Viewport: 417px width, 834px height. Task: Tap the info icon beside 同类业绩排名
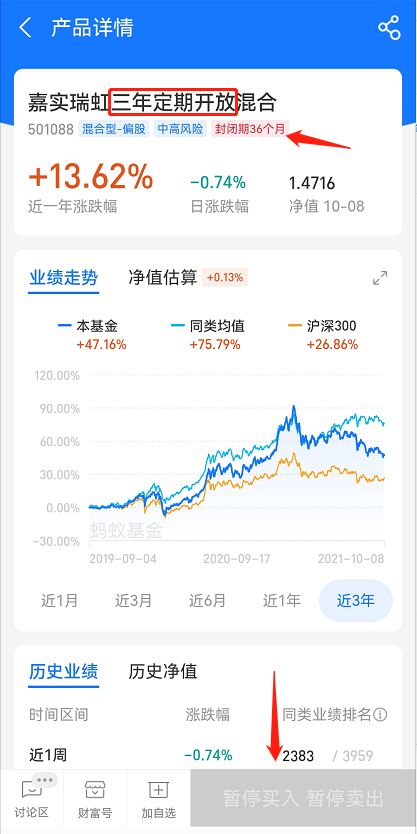(380, 714)
